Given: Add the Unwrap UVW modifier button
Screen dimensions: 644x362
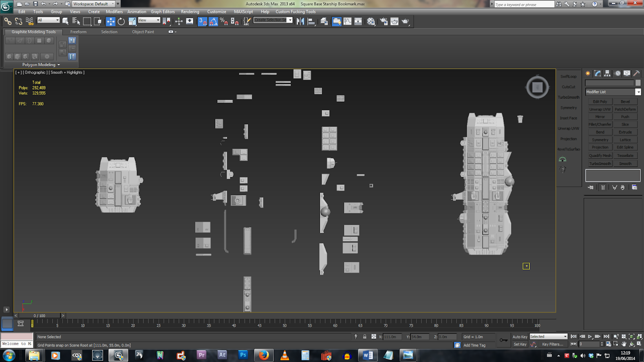Looking at the screenshot, I should (600, 109).
